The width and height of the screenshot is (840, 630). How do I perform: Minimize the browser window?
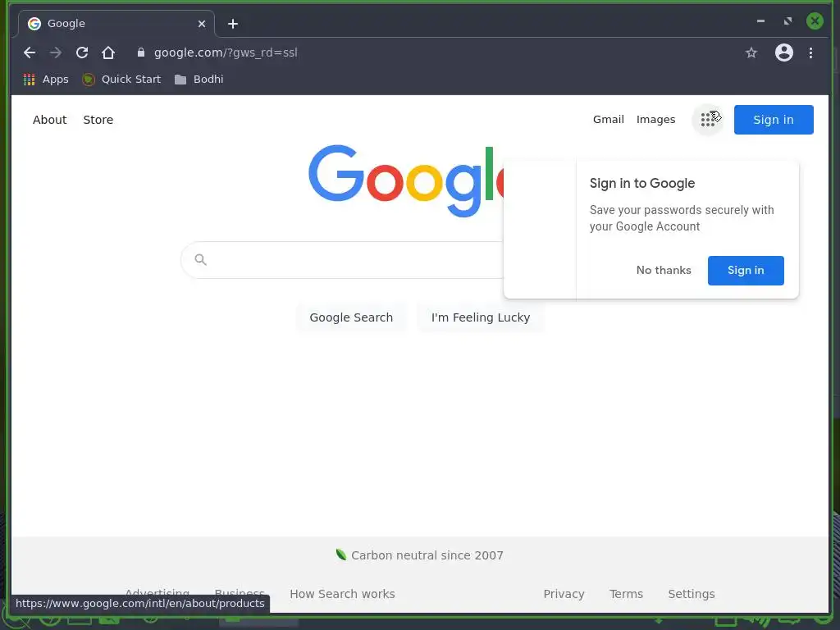click(760, 21)
